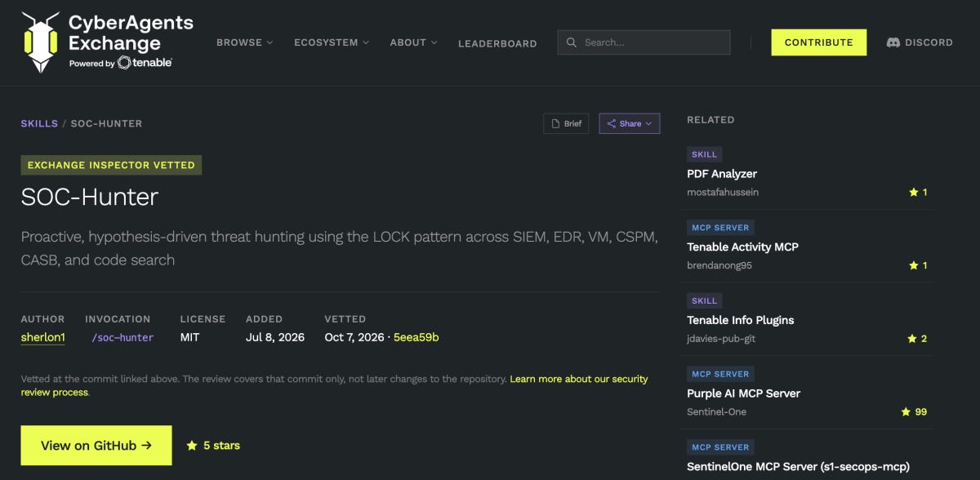This screenshot has width=980, height=480.
Task: Open author sherlon1 profile
Action: tap(42, 337)
